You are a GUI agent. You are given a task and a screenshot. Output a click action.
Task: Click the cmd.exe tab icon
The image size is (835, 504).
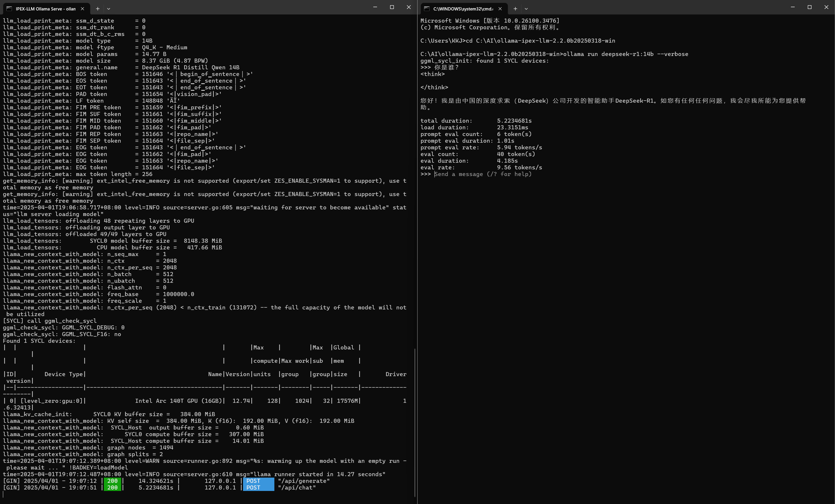coord(427,9)
